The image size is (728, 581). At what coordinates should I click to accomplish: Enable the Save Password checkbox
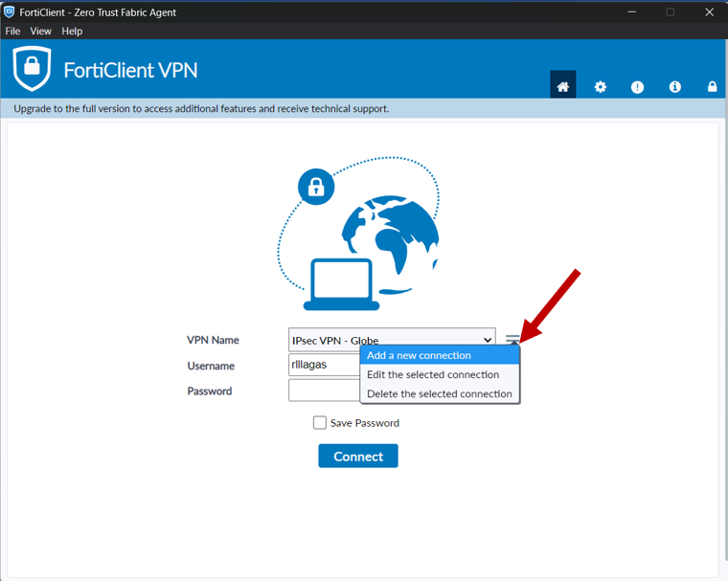319,423
